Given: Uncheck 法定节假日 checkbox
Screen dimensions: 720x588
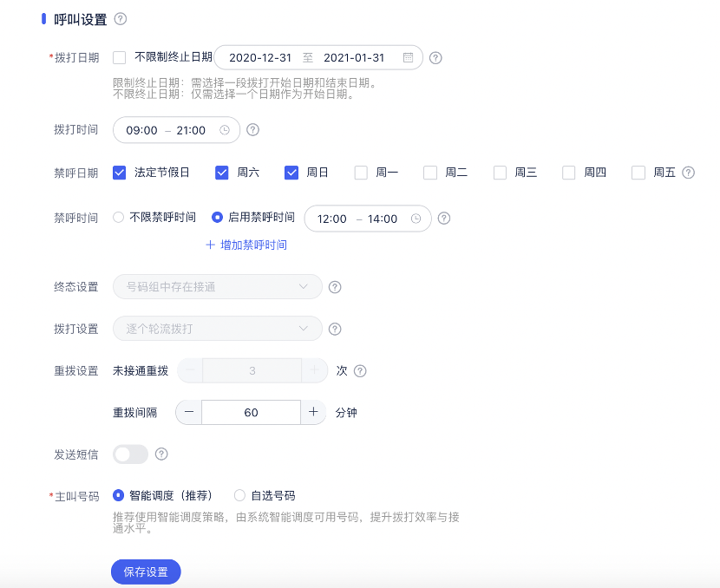Looking at the screenshot, I should pos(120,173).
